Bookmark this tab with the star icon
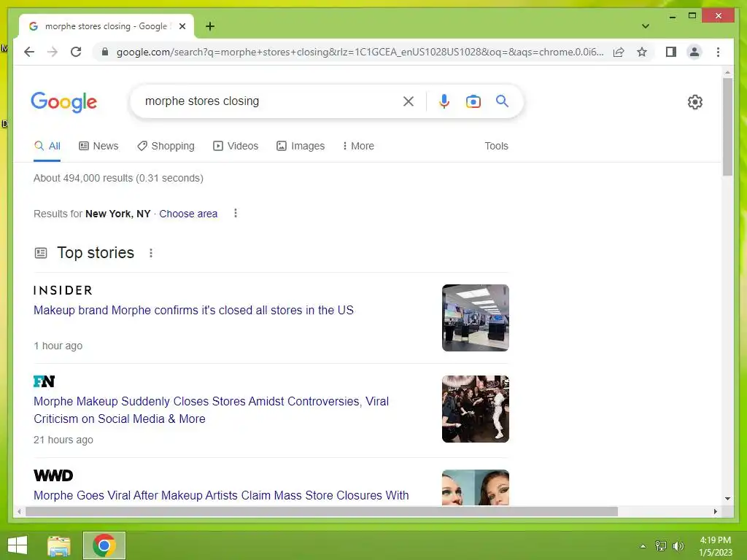Image resolution: width=747 pixels, height=560 pixels. pos(642,52)
